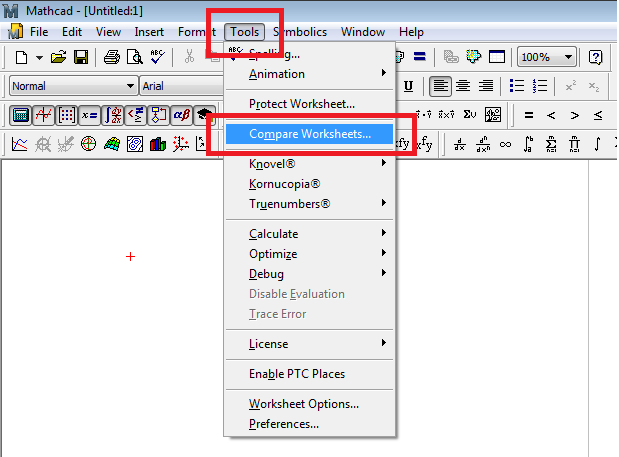The image size is (619, 457).
Task: Toggle superscript formatting
Action: coord(570,86)
